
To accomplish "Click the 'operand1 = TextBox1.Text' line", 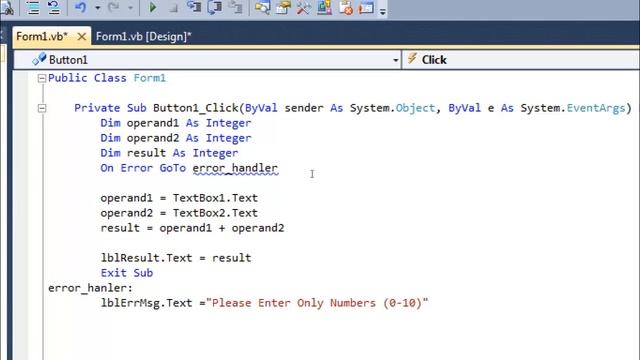I will (x=179, y=198).
